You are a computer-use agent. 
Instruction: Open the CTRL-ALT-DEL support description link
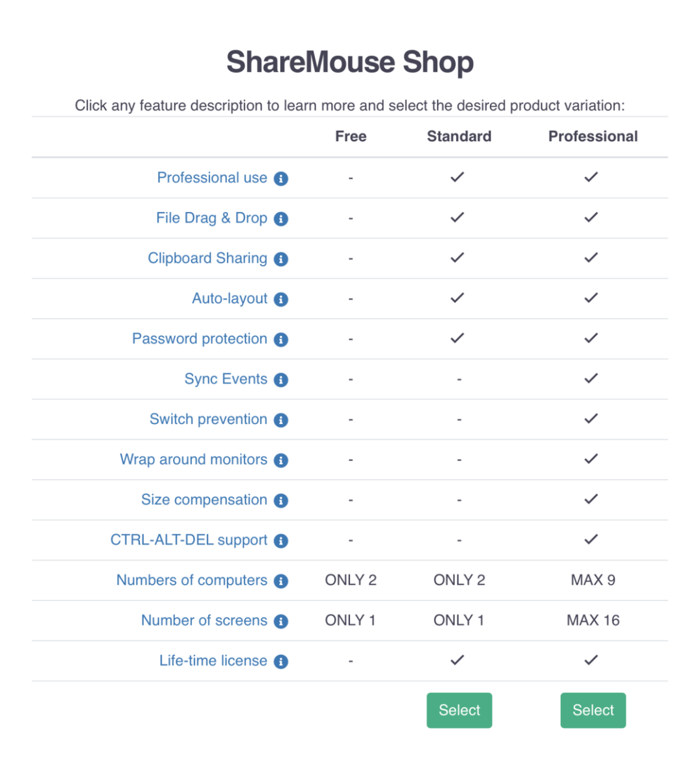click(x=189, y=540)
